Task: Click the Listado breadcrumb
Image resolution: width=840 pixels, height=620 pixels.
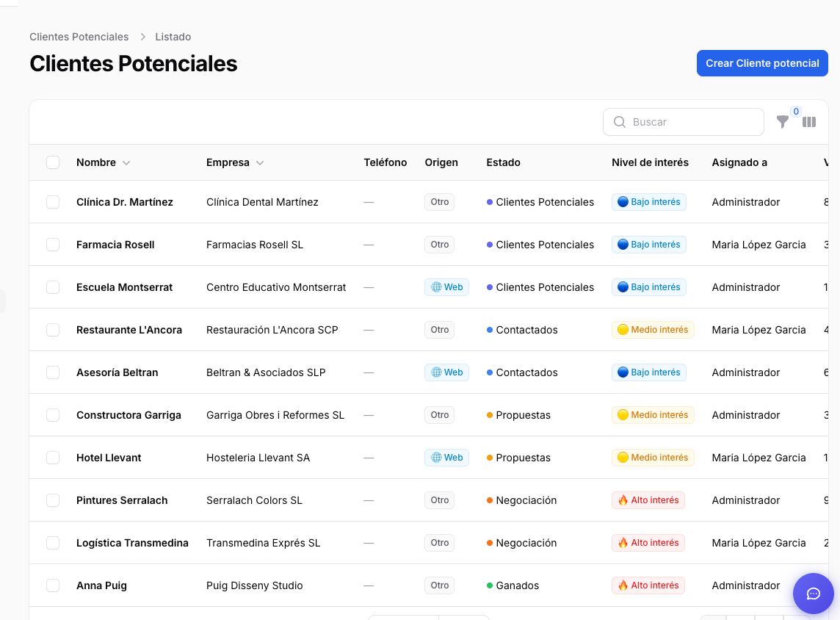Action: pyautogui.click(x=173, y=37)
